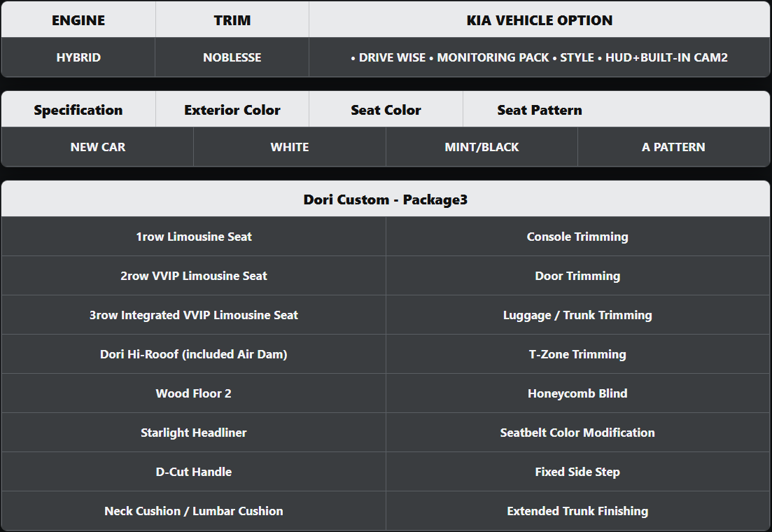Screen dimensions: 772x532
Task: Select the Fixed Side Step item
Action: (577, 472)
